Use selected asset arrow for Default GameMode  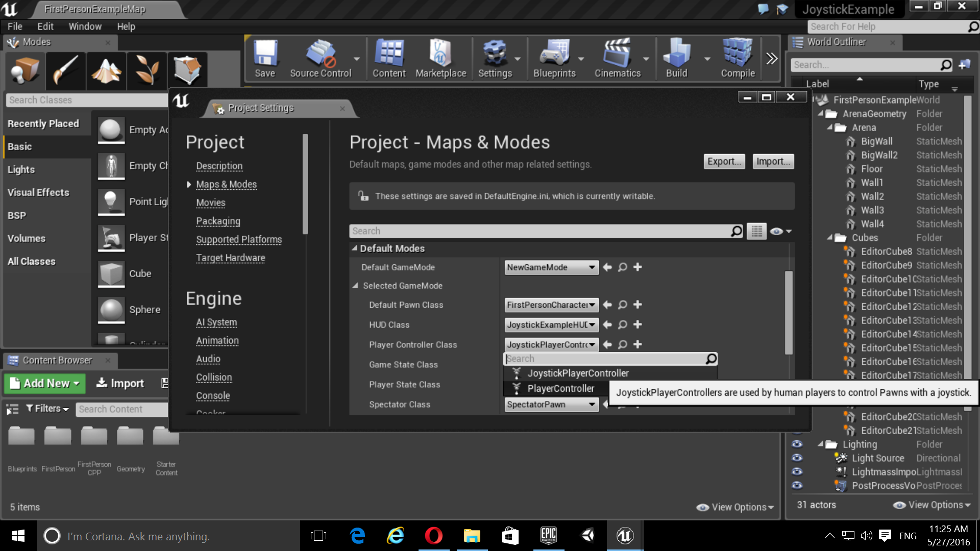tap(607, 267)
